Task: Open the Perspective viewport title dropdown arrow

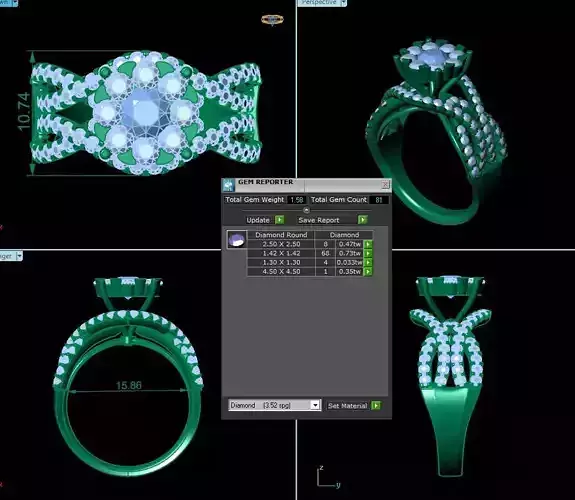Action: point(344,3)
